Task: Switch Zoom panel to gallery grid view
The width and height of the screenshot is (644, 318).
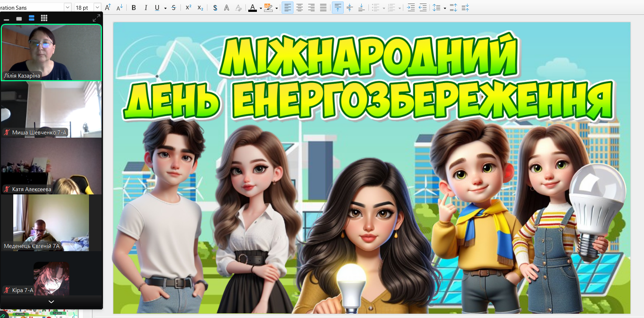Action: 44,18
